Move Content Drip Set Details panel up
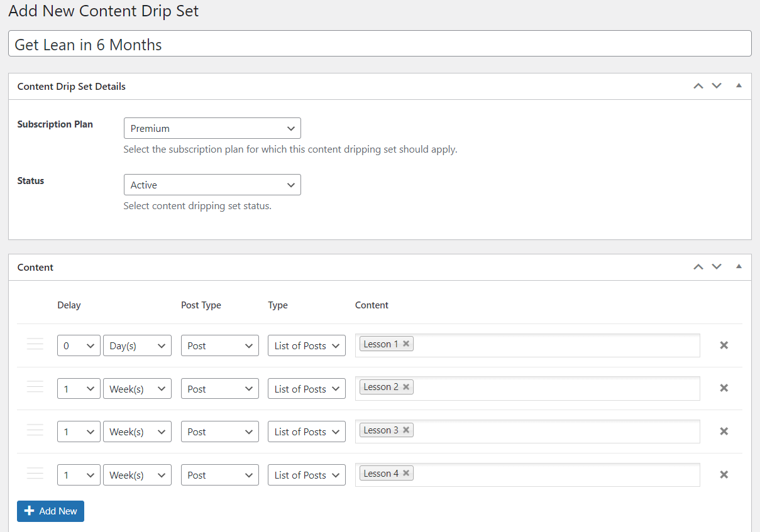 [x=698, y=86]
